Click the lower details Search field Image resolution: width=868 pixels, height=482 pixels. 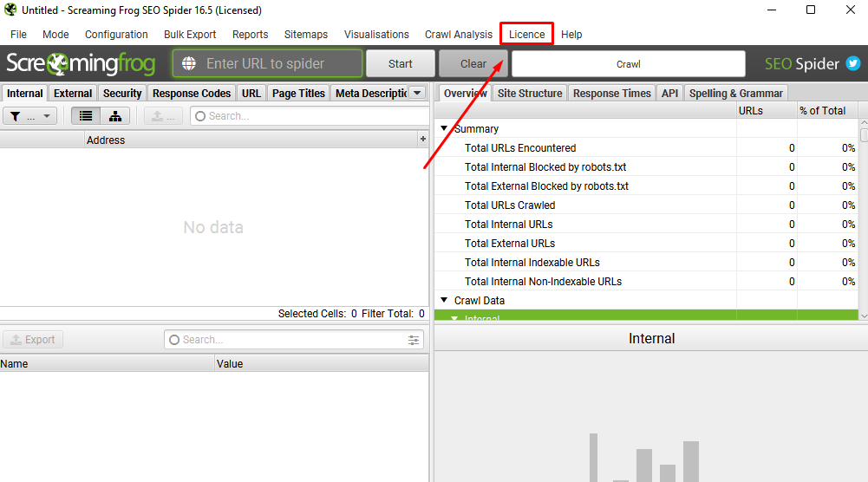[x=294, y=340]
